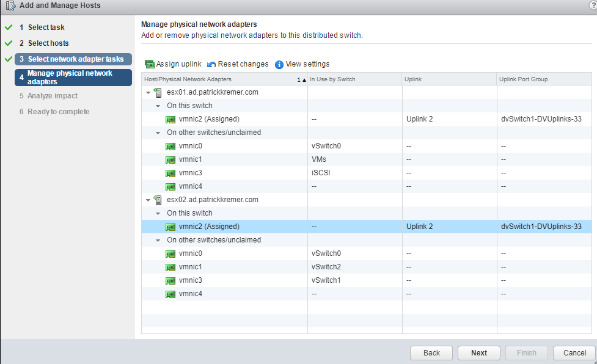Collapse 'On this switch' under esx01
Viewport: 597px width, 364px height.
(158, 106)
